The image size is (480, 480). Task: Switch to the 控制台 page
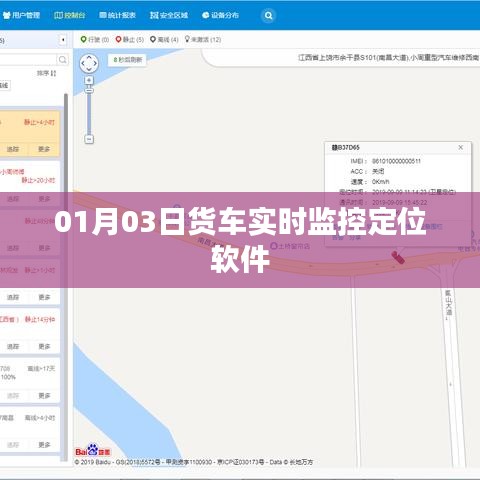coord(69,15)
